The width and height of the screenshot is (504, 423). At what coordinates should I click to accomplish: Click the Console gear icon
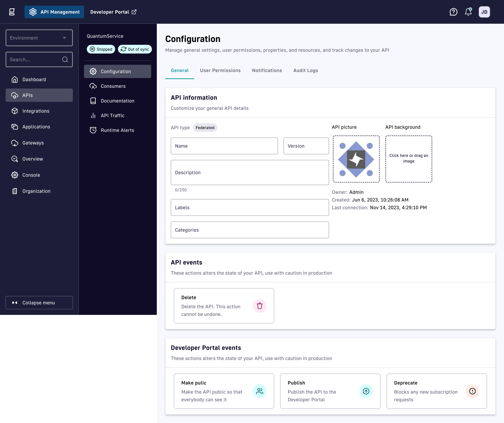(x=15, y=175)
